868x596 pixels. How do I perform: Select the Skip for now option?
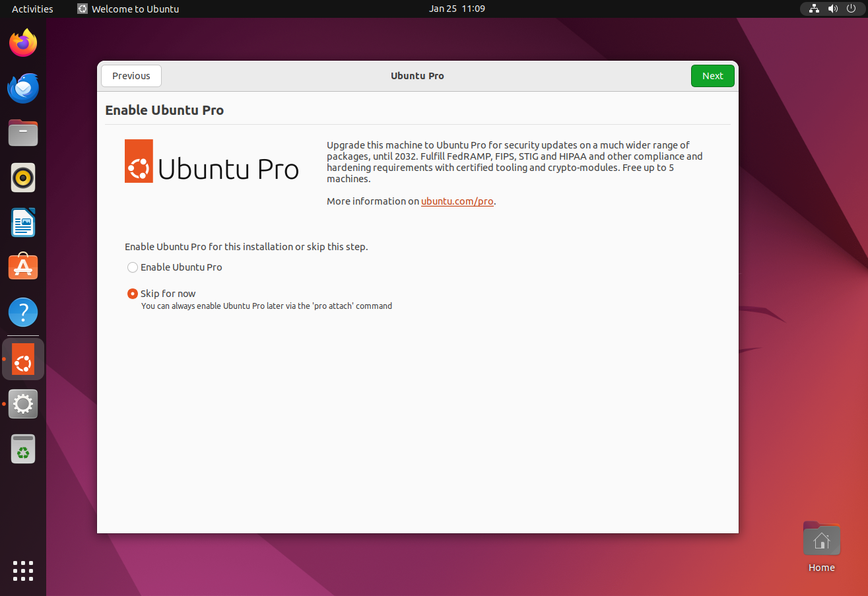133,294
